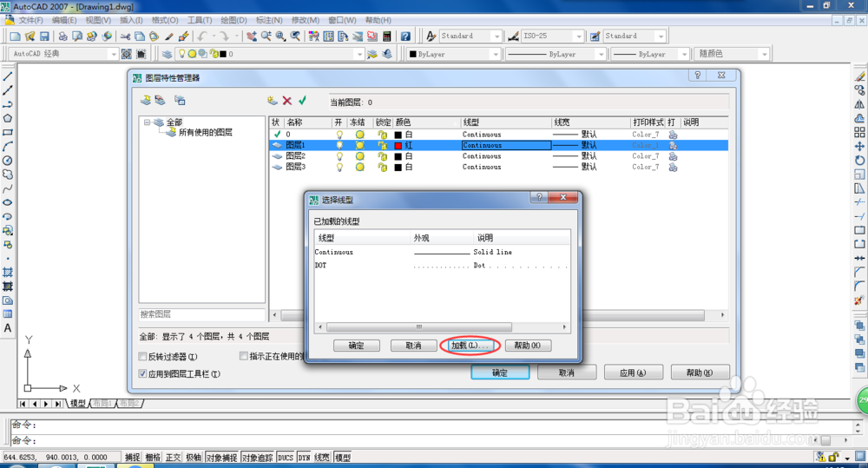Click the New Layer icon in Layer Manager
The height and width of the screenshot is (468, 868).
click(x=272, y=100)
